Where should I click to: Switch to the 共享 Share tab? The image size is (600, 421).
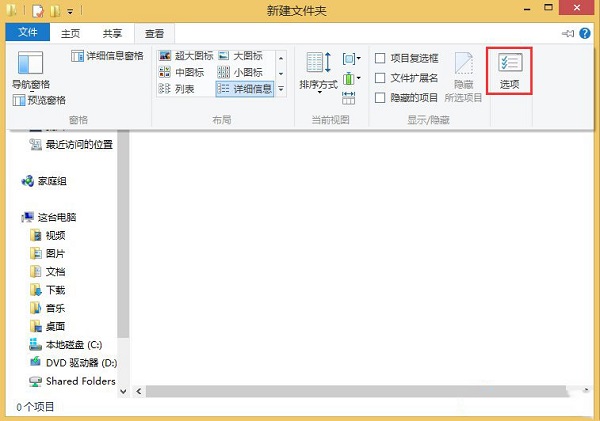(112, 33)
